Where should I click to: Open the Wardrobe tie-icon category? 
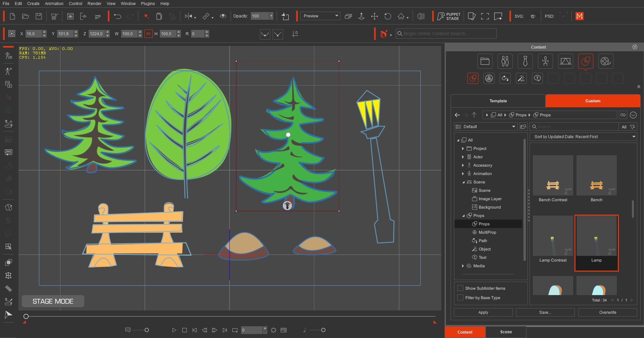pyautogui.click(x=525, y=61)
